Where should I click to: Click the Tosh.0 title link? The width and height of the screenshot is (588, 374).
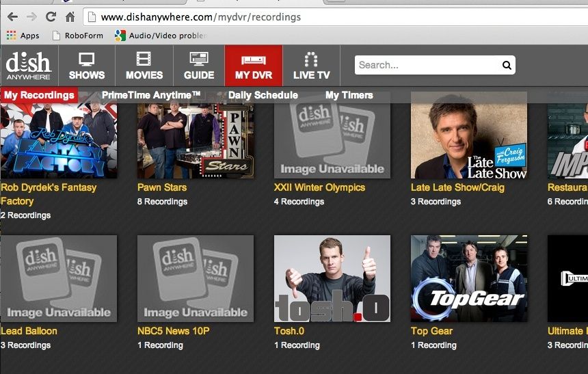point(289,331)
